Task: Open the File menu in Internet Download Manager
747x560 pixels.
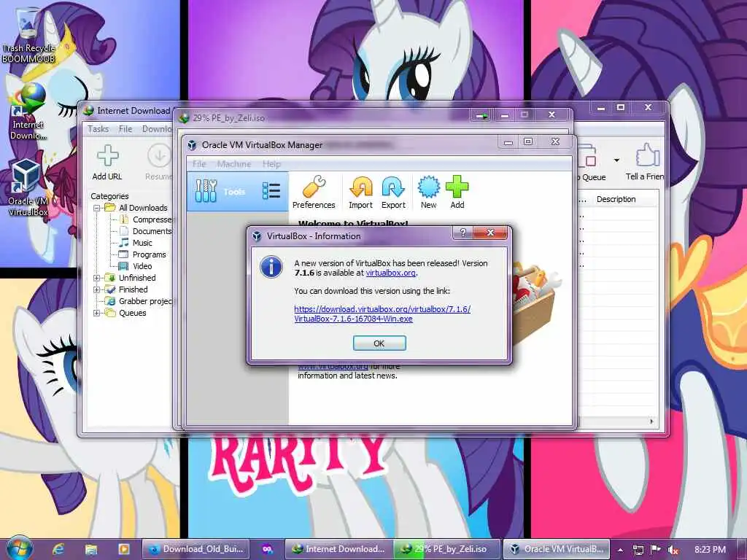Action: coord(125,129)
